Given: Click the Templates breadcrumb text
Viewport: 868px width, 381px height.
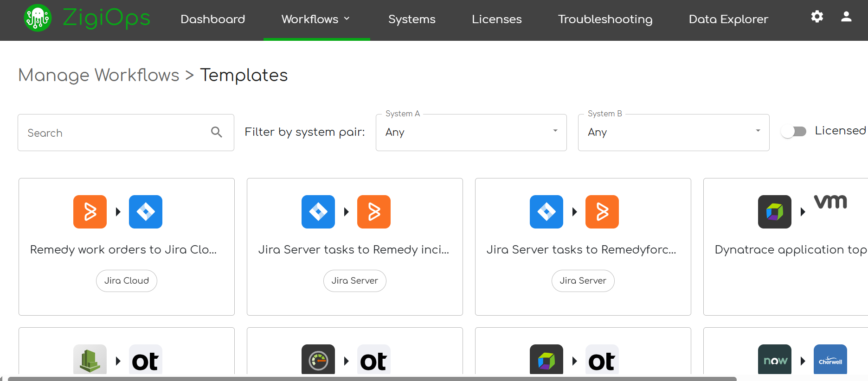Looking at the screenshot, I should [x=244, y=75].
